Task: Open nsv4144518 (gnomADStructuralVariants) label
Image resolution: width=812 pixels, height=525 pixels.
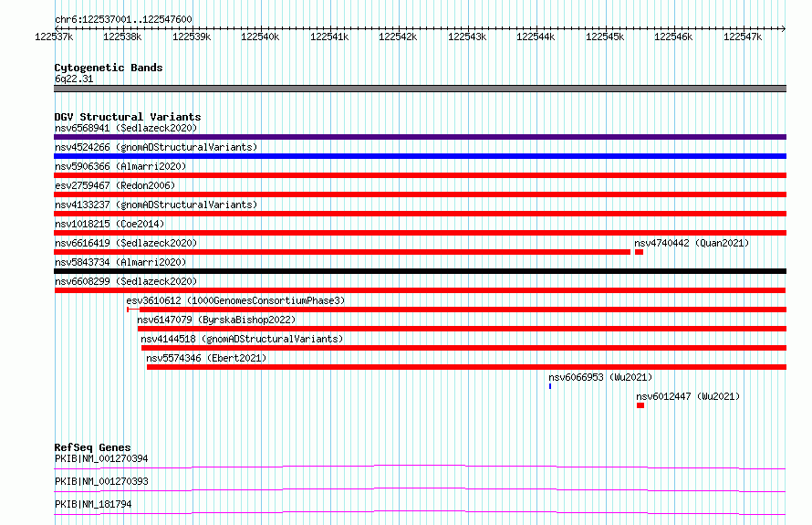Action: (x=242, y=339)
